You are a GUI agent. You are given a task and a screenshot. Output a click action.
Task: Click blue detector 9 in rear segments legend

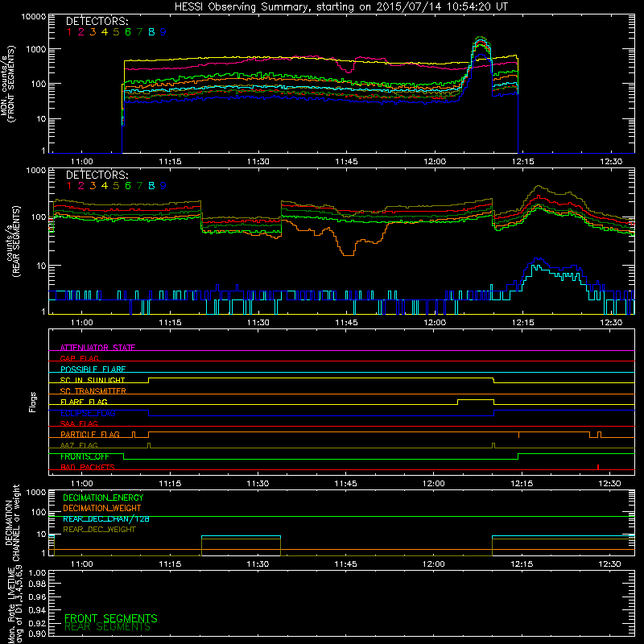163,186
